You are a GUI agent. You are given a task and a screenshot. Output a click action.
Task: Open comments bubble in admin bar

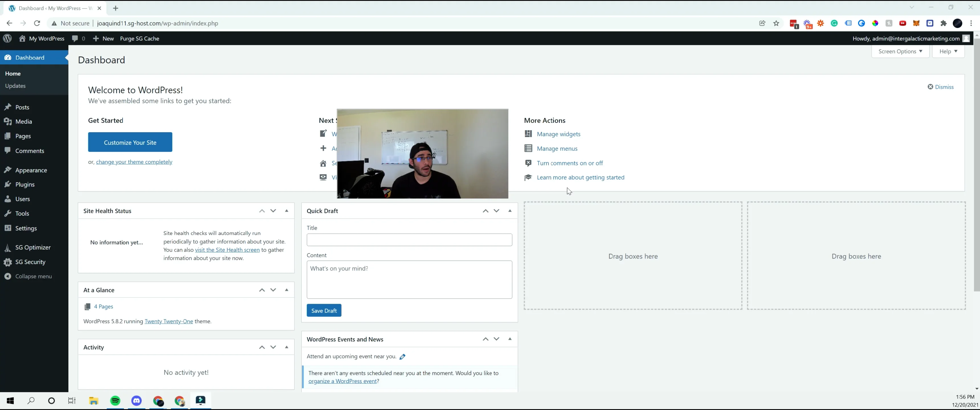tap(78, 38)
